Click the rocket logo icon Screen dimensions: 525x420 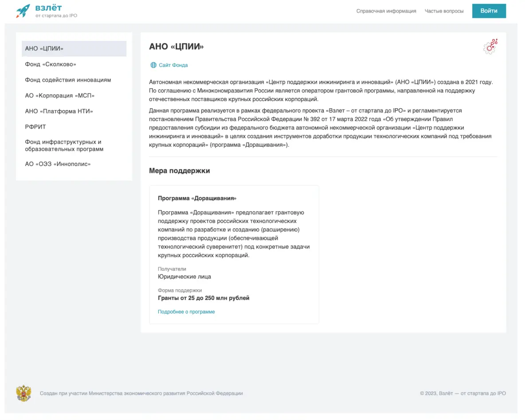23,11
